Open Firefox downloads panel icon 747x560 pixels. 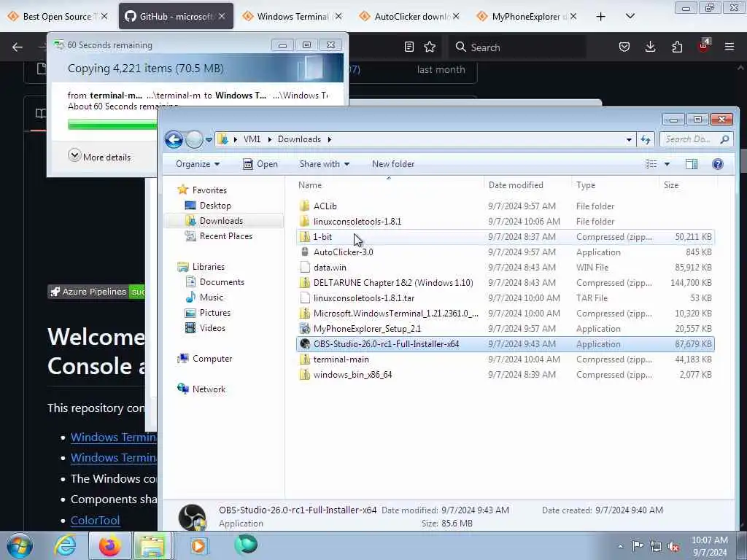coord(650,47)
